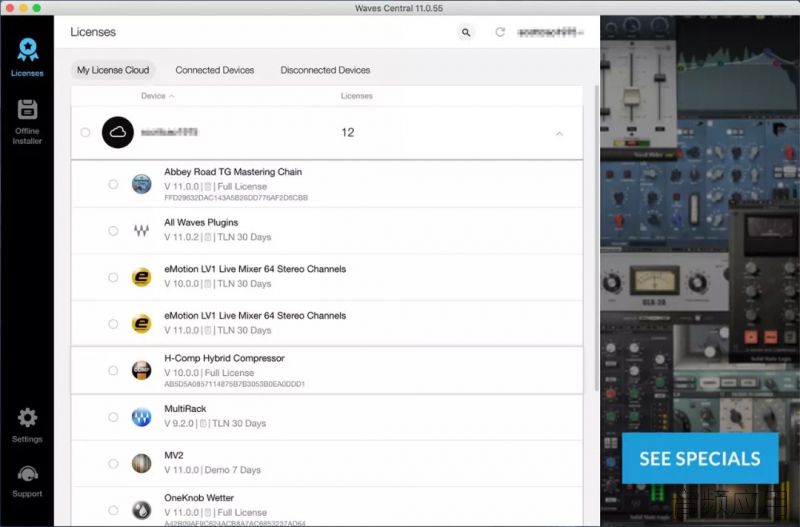Click the Demo 7 Days text for MV2
The width and height of the screenshot is (800, 527).
pos(233,470)
